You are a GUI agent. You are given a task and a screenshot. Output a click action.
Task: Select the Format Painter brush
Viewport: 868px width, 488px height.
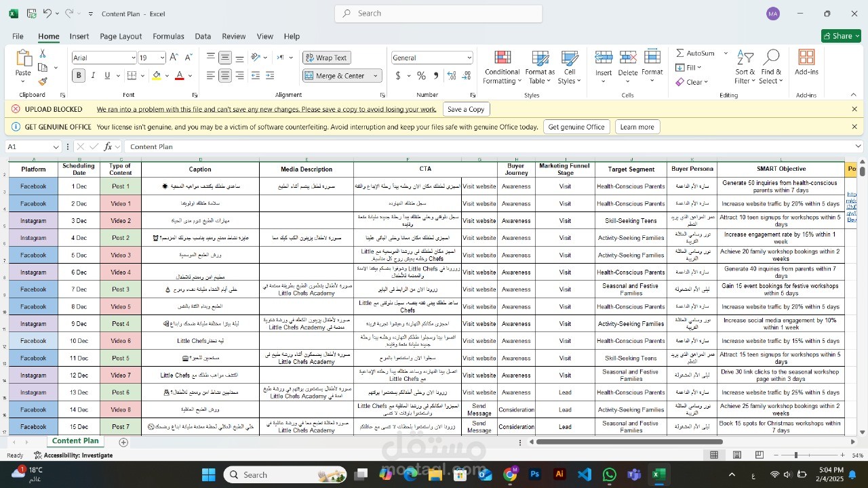tap(43, 81)
